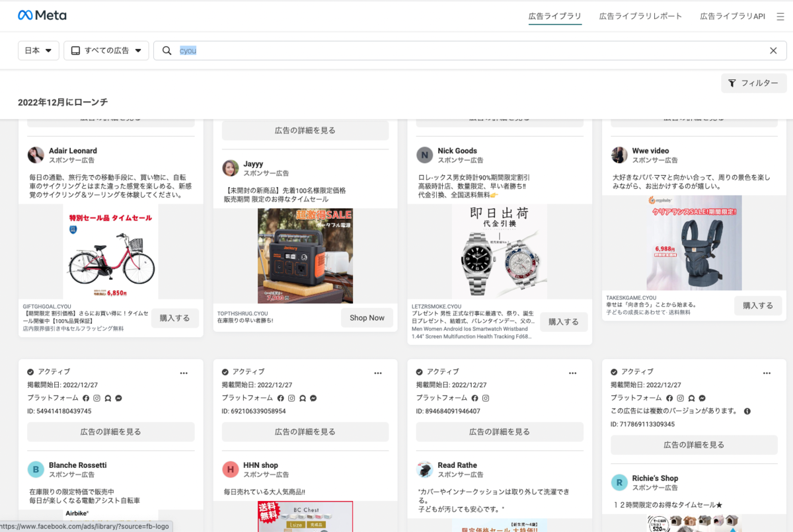793x532 pixels.
Task: Open the すべての広告 ad category dropdown
Action: coord(106,51)
